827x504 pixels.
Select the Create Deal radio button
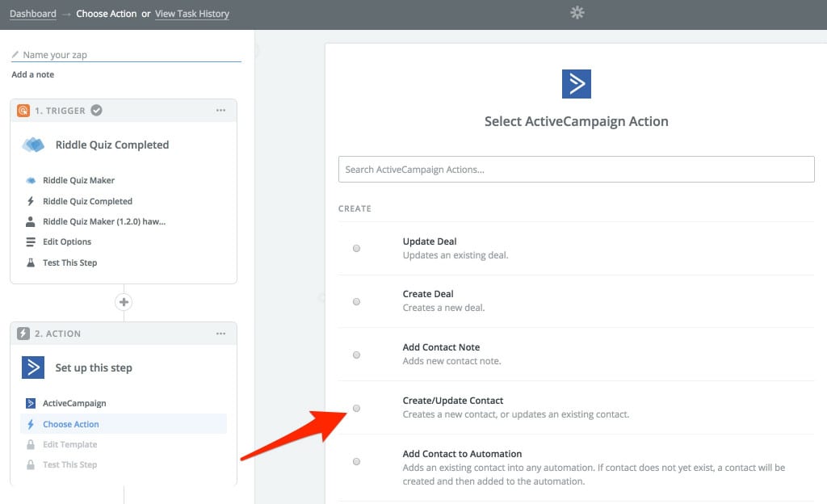click(356, 301)
